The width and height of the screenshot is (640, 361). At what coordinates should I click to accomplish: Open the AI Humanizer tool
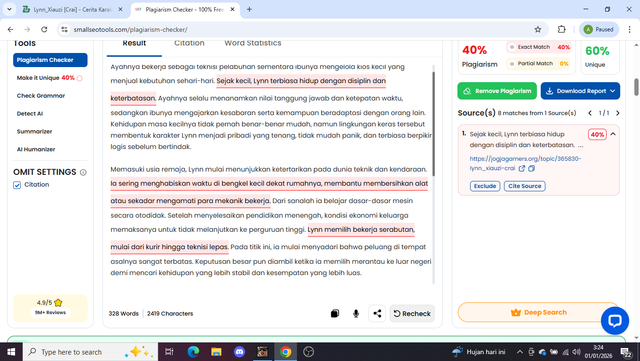[x=36, y=149]
